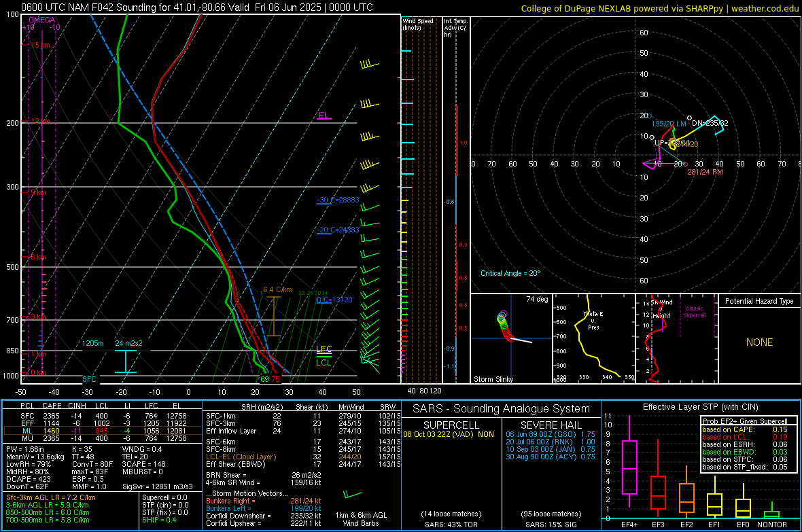Click the sounding title showing NAM F042 valid time

tap(197, 7)
